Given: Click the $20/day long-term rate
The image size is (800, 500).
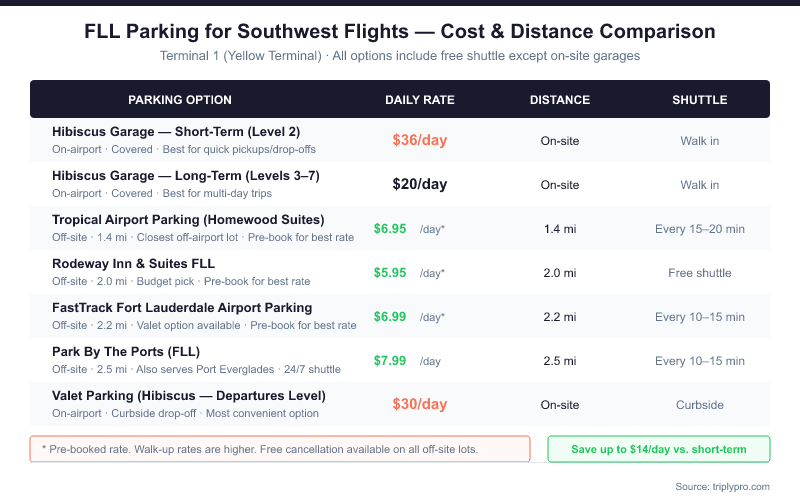Looking at the screenshot, I should tap(420, 185).
